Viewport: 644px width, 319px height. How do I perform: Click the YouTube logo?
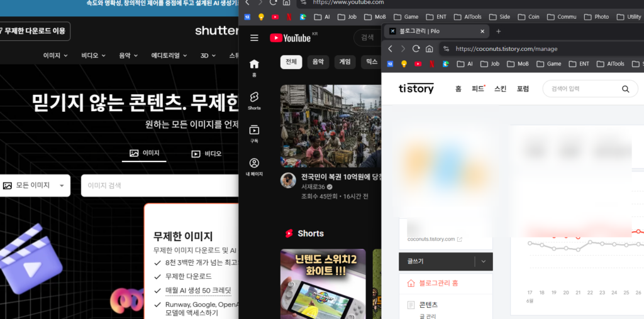tap(291, 38)
